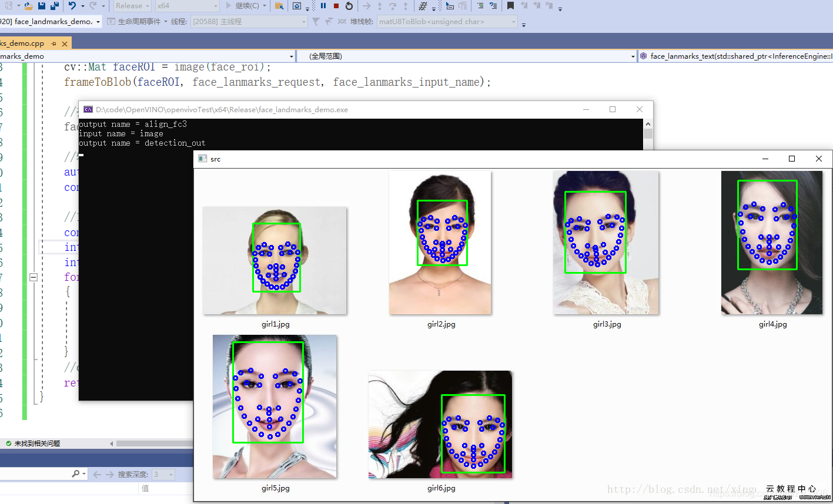Close the ks_demo.cpp tab
This screenshot has height=504, width=833.
coord(65,43)
